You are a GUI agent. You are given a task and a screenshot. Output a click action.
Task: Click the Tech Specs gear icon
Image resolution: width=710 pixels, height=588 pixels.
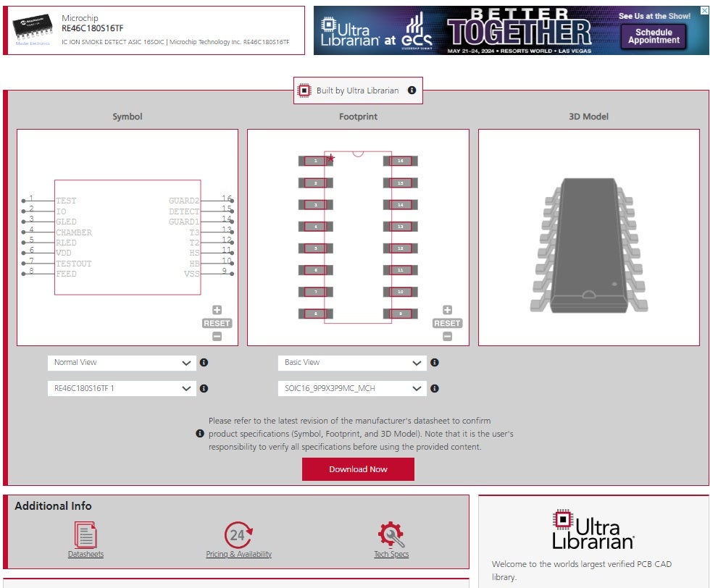[391, 534]
